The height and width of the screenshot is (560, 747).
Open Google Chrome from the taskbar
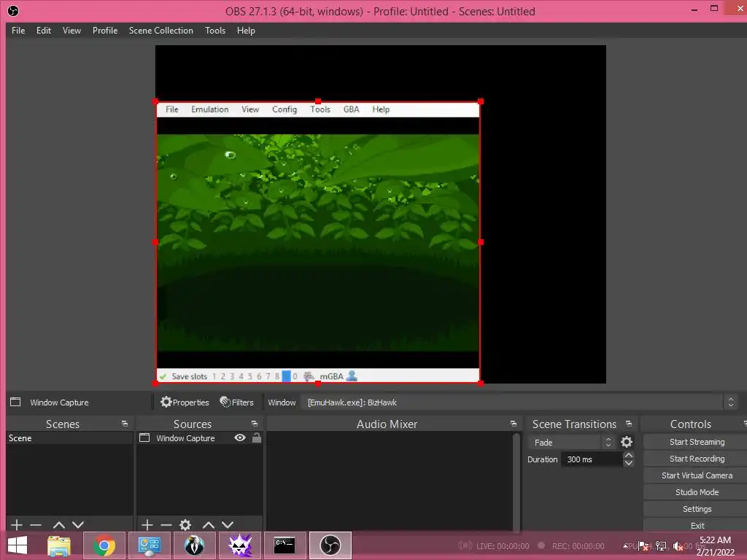(104, 545)
